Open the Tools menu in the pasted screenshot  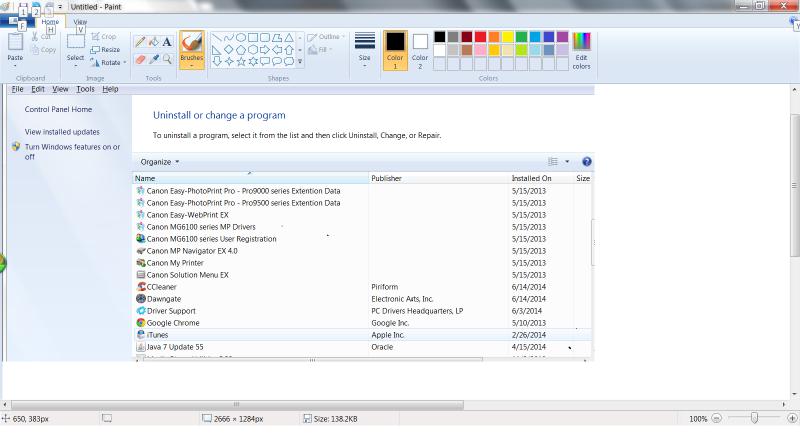click(x=85, y=89)
